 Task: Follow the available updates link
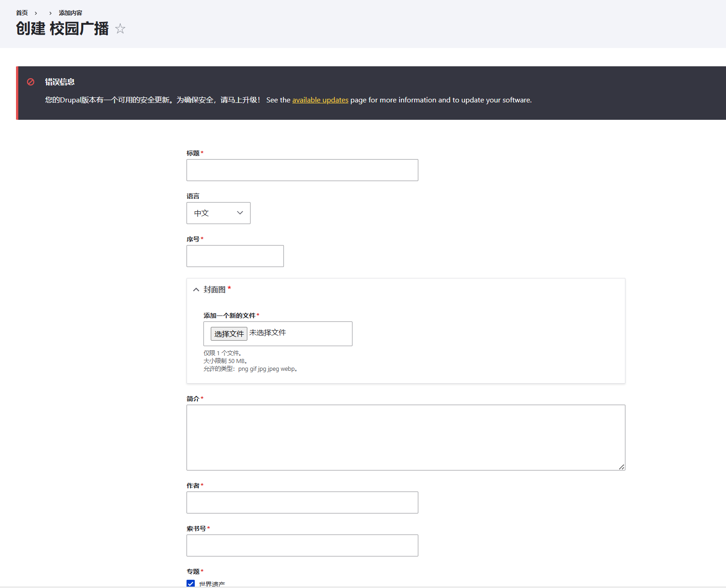tap(320, 100)
